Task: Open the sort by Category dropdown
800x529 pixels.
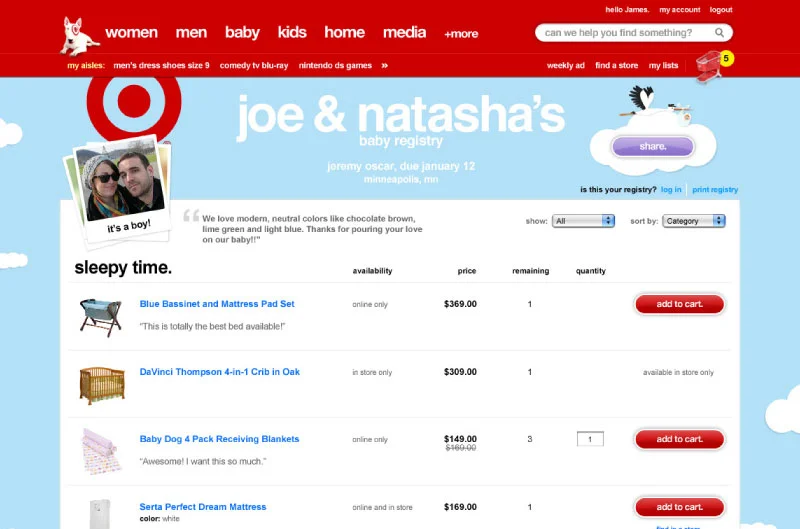Action: 694,221
